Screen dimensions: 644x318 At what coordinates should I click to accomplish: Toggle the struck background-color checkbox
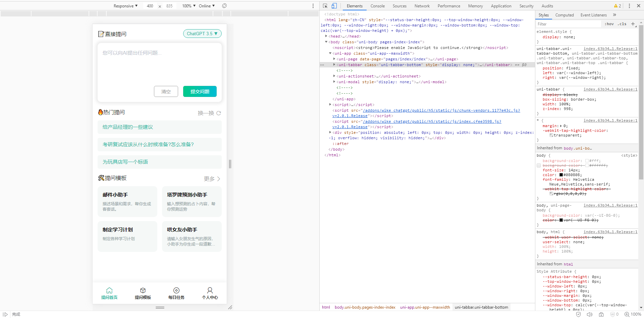539,165
